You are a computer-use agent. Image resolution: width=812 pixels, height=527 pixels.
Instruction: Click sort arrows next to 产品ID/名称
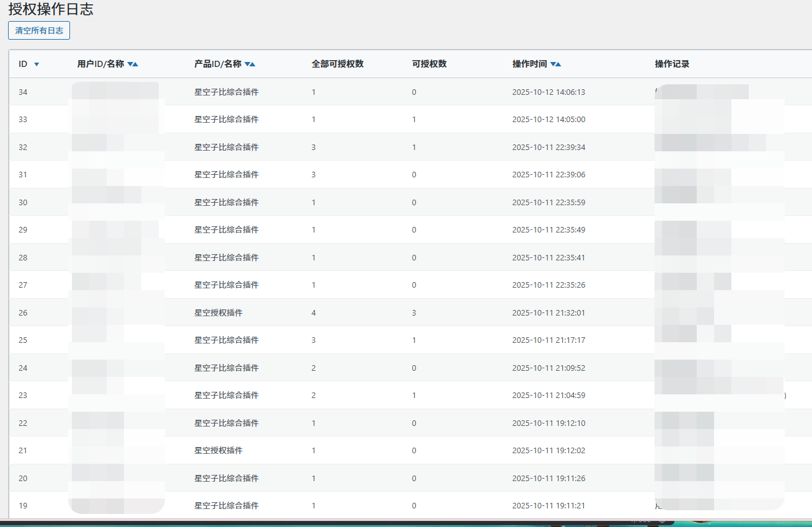[250, 64]
